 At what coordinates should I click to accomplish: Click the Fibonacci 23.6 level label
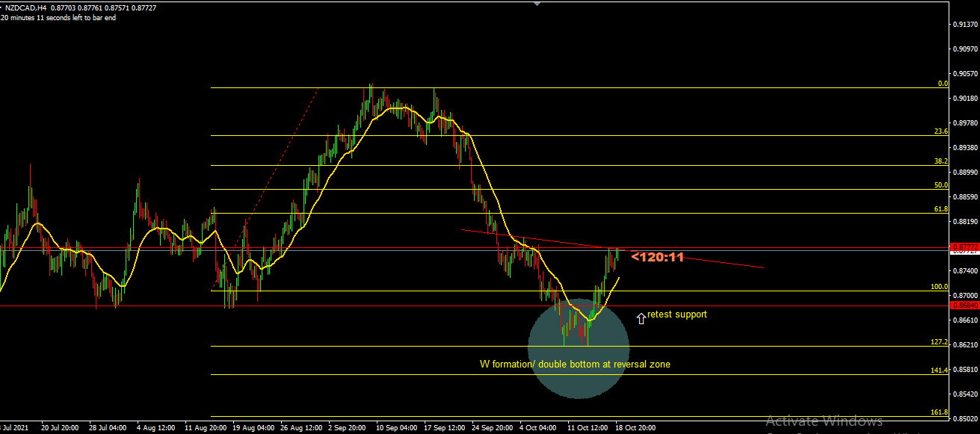click(941, 131)
